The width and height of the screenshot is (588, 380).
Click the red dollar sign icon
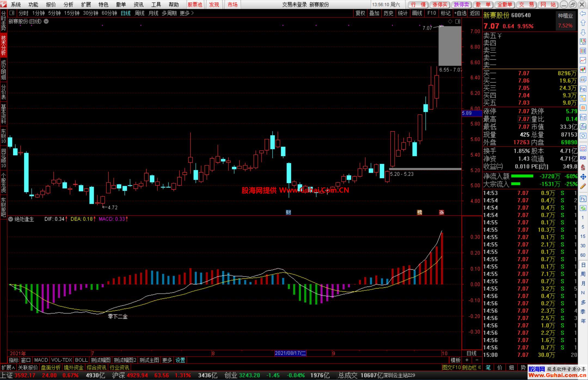tap(583, 167)
